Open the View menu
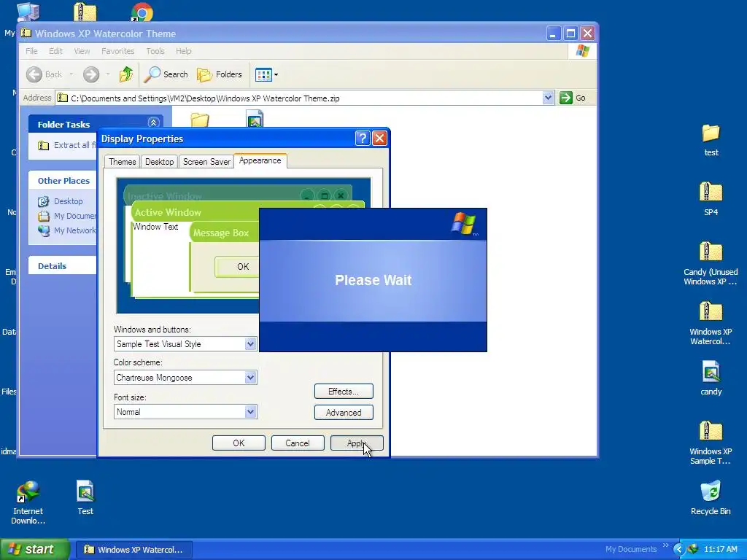The height and width of the screenshot is (560, 747). pyautogui.click(x=82, y=51)
